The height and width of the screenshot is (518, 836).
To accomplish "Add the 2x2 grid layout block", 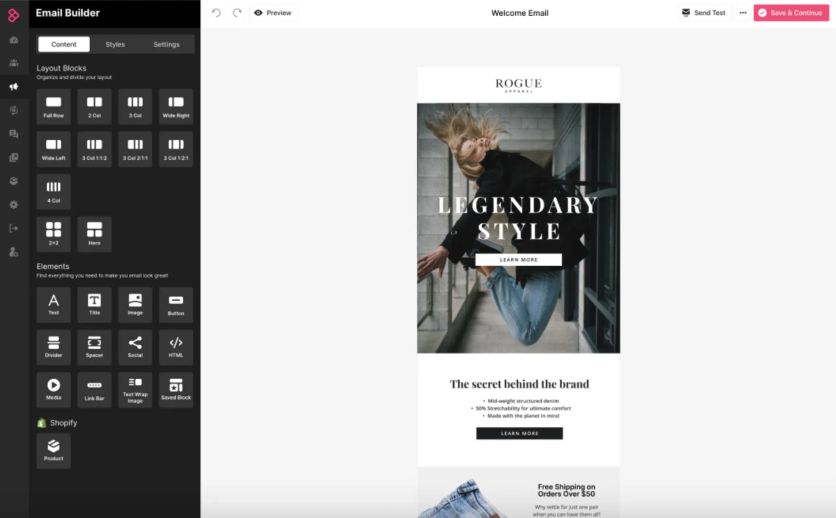I will coord(53,234).
